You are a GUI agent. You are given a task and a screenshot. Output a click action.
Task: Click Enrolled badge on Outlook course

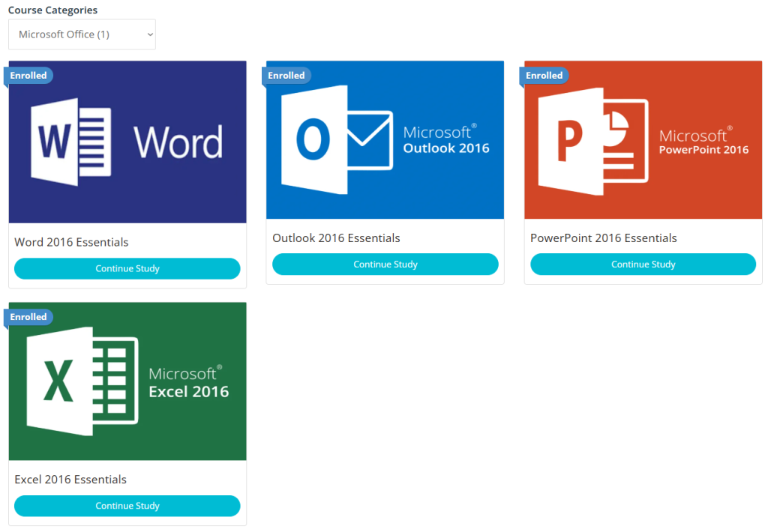tap(286, 76)
